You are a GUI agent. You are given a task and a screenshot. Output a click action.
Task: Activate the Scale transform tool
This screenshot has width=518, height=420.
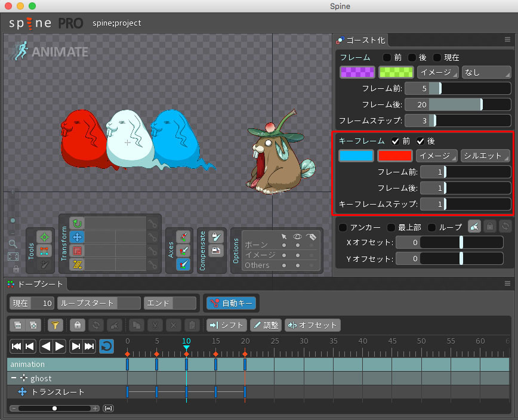(x=77, y=251)
